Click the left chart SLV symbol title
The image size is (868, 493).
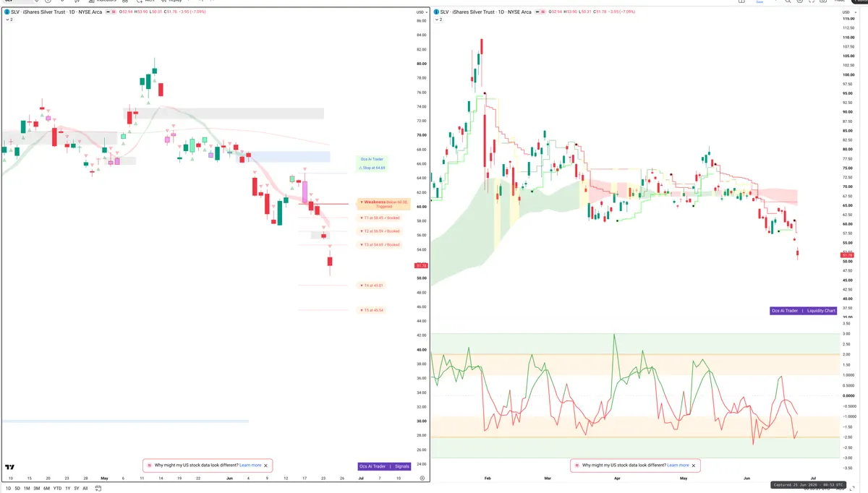click(x=56, y=12)
